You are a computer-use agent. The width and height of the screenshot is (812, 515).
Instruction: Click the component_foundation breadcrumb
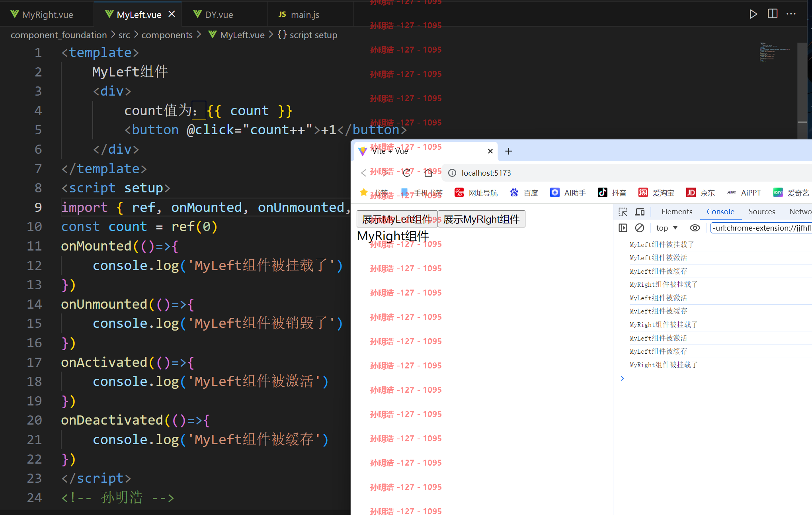coord(59,35)
